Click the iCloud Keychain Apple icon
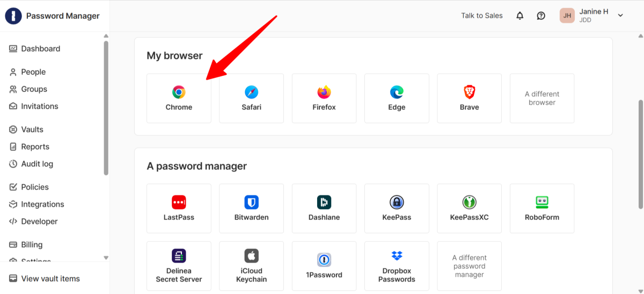 251,255
